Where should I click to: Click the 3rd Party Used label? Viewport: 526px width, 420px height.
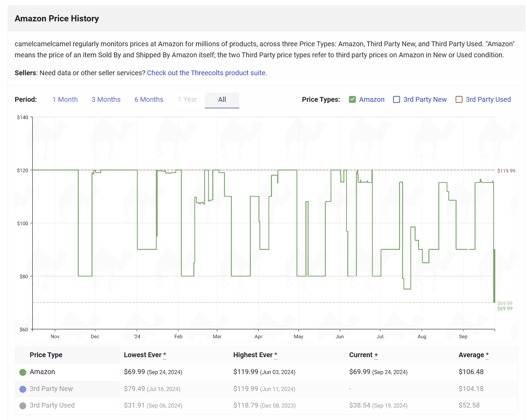coord(488,99)
